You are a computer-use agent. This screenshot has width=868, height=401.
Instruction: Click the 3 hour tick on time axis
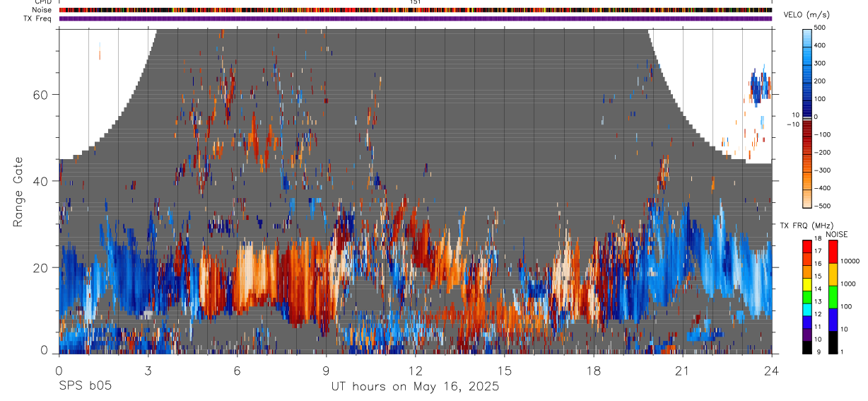(148, 370)
